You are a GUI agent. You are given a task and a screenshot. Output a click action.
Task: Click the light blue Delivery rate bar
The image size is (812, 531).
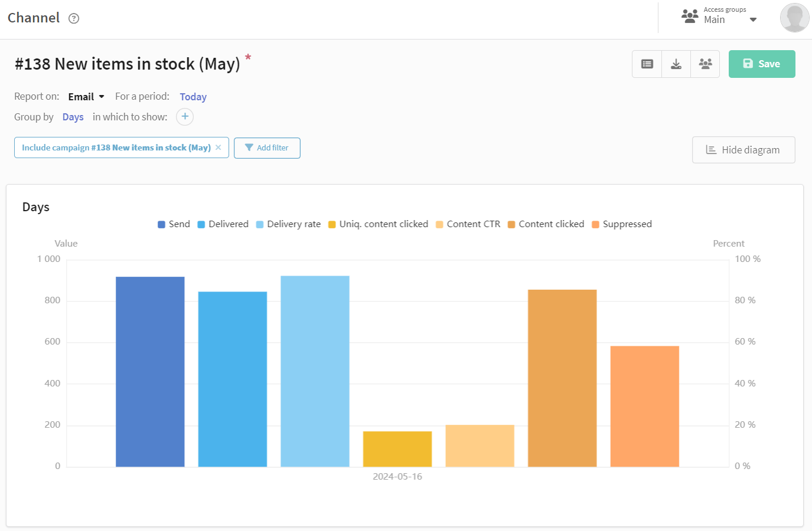coord(315,371)
